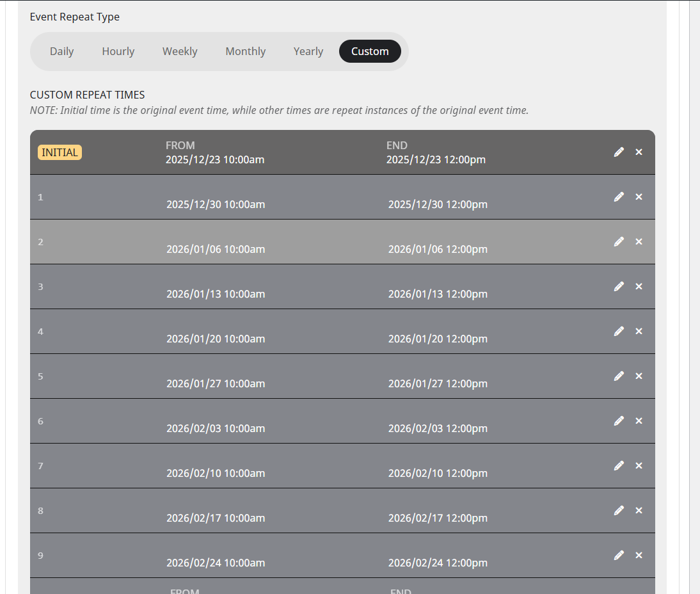Remove the INITIAL time row

(639, 152)
